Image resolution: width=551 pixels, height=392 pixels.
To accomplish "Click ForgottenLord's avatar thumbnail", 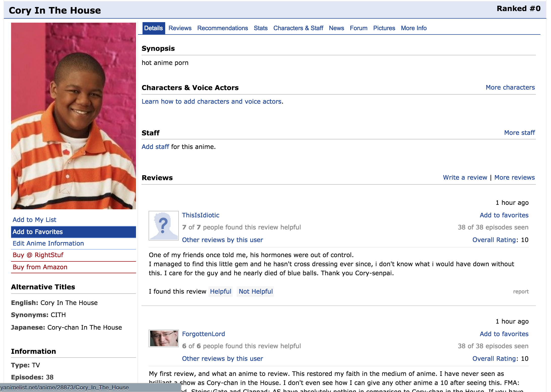I will (x=163, y=338).
